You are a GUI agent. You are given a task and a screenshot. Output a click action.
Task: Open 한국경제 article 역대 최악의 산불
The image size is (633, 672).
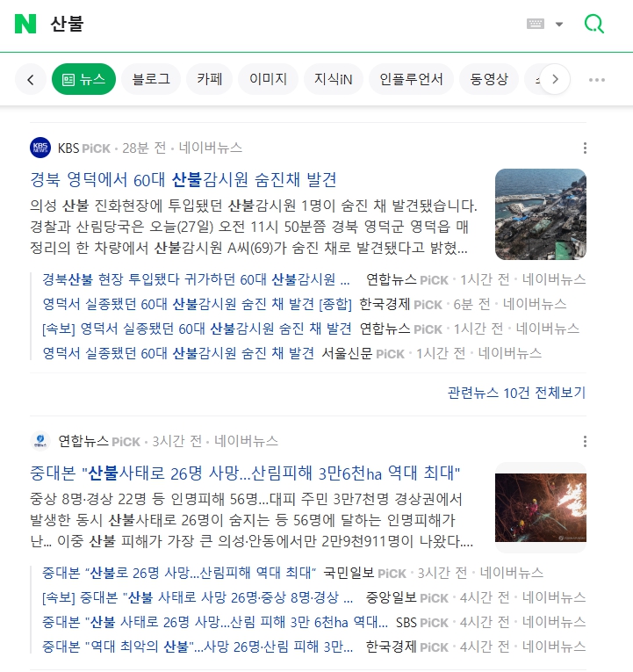click(x=198, y=647)
